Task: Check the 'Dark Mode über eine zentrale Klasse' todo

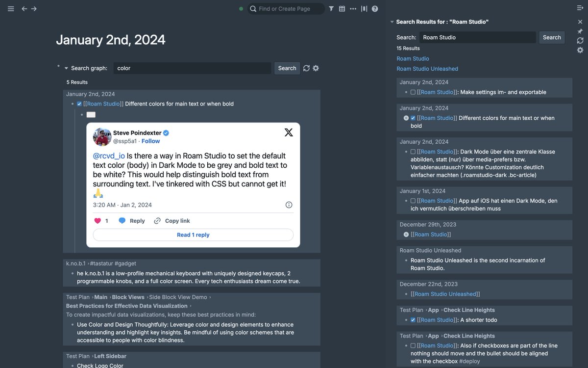Action: point(413,152)
